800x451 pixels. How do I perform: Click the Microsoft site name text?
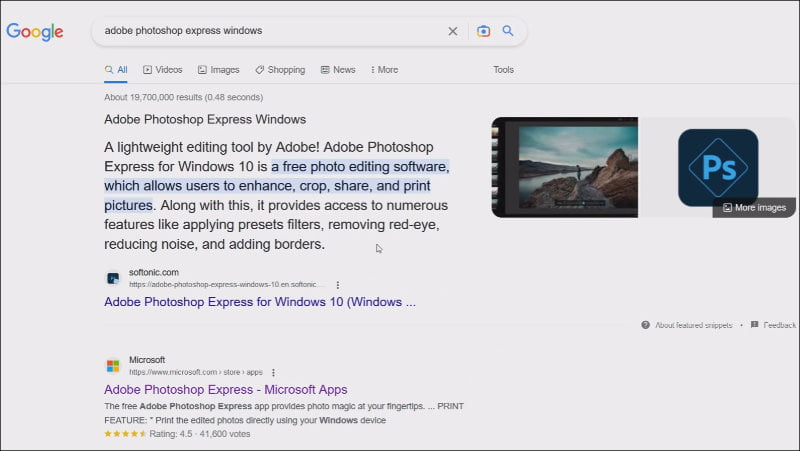[147, 360]
